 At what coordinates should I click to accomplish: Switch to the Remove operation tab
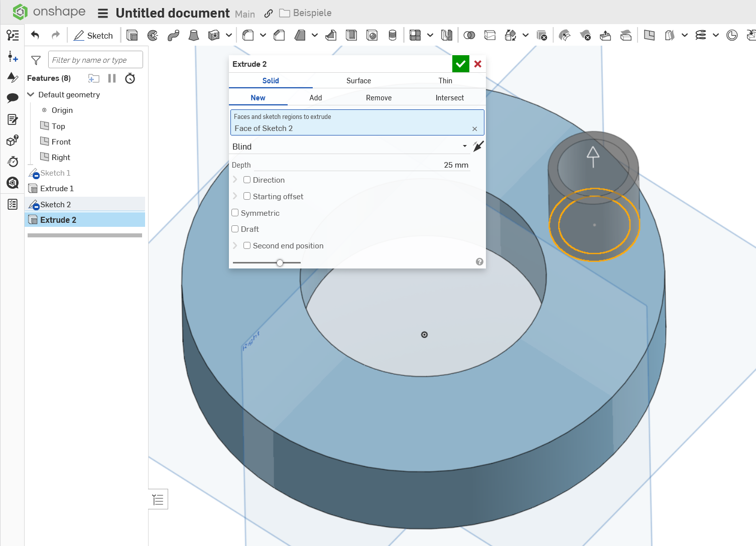pyautogui.click(x=379, y=98)
